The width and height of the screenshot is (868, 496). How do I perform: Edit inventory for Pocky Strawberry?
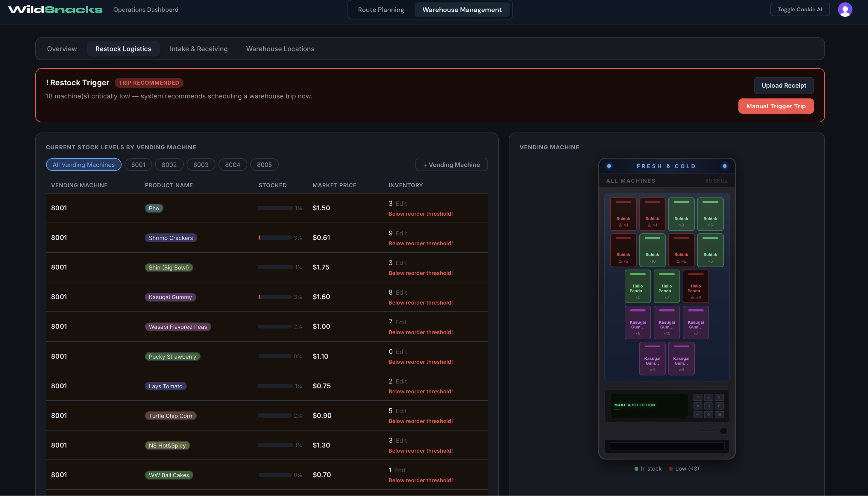tap(401, 352)
